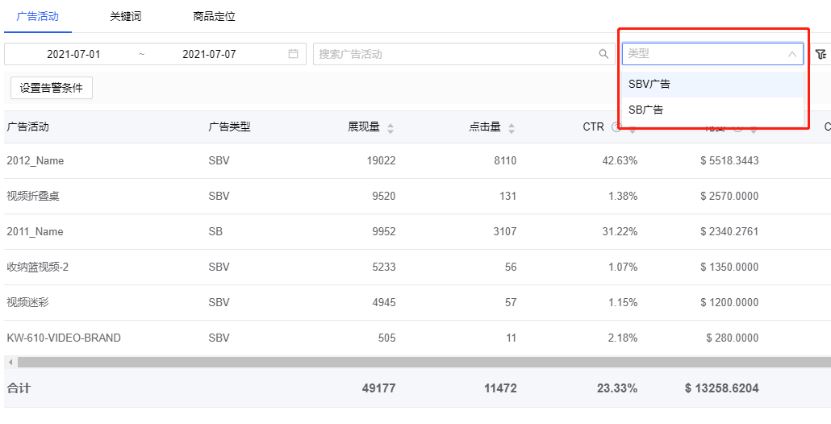Click spend value $ 5518.3443
The image size is (831, 424).
[x=729, y=161]
